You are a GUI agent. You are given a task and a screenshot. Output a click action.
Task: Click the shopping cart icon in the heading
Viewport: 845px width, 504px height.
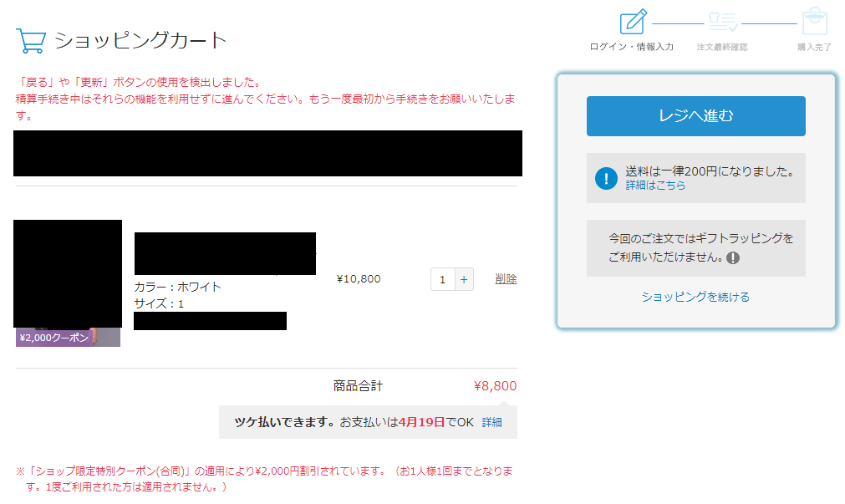[x=30, y=40]
